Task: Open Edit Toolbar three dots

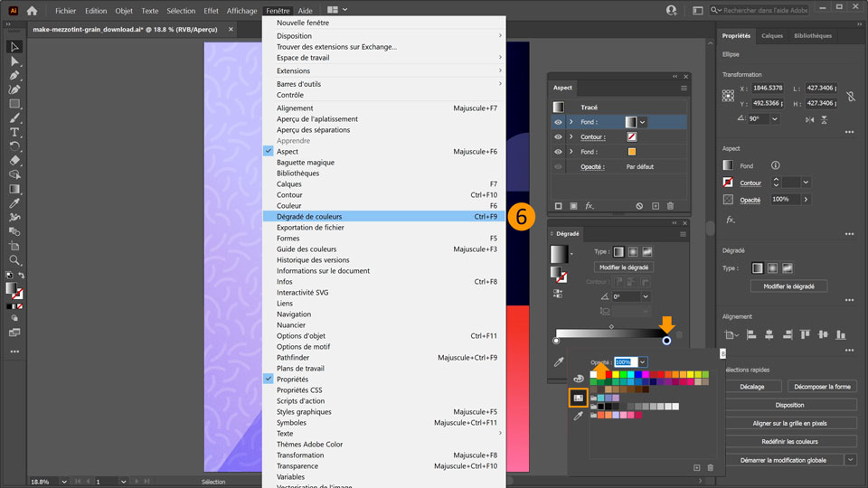Action: [14, 352]
